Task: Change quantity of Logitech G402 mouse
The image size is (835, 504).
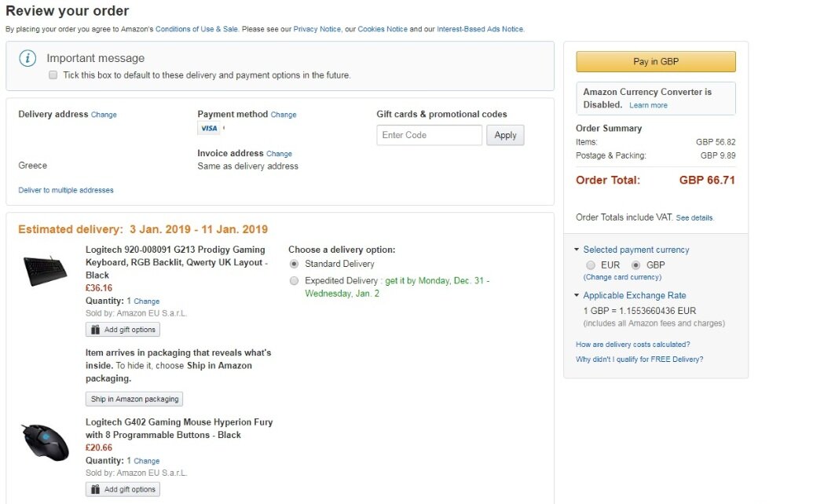Action: click(x=146, y=461)
